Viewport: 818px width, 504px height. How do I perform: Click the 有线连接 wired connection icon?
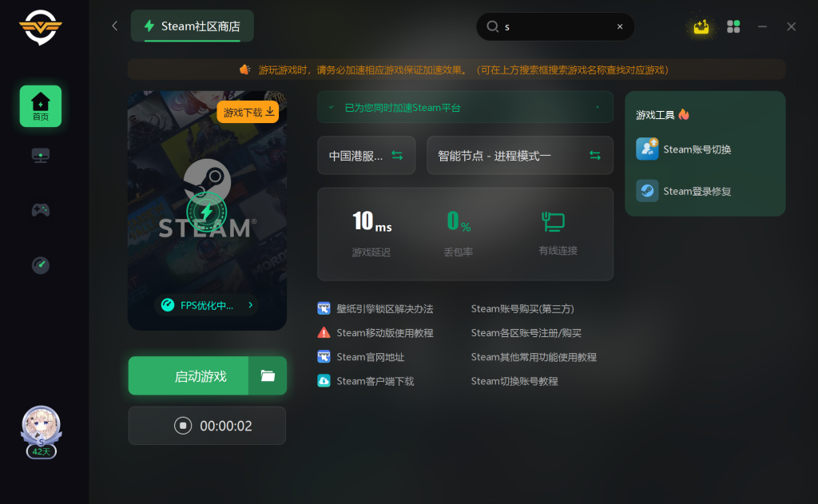[553, 222]
